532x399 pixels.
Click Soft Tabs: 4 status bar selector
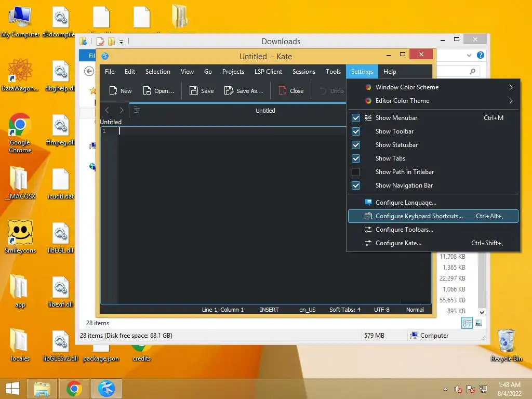pos(345,310)
